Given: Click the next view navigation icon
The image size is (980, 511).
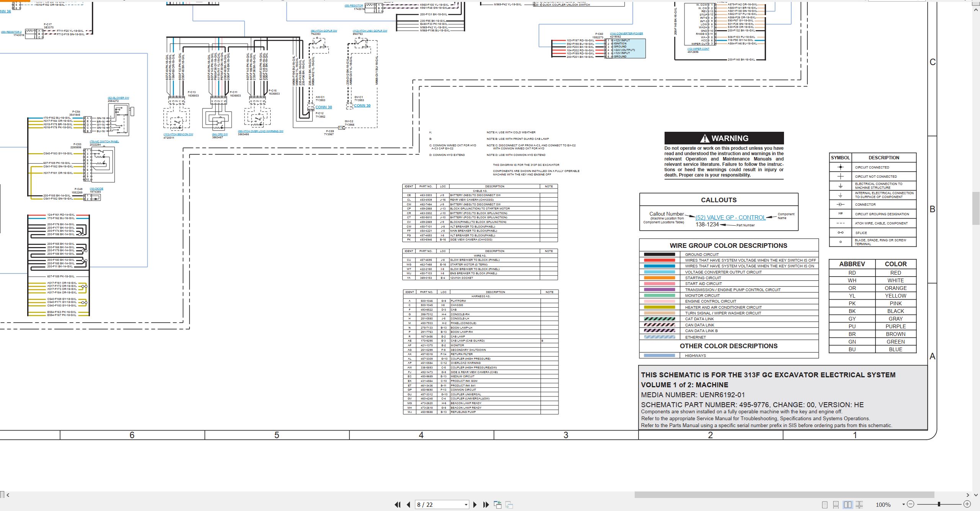Looking at the screenshot, I should [x=509, y=505].
